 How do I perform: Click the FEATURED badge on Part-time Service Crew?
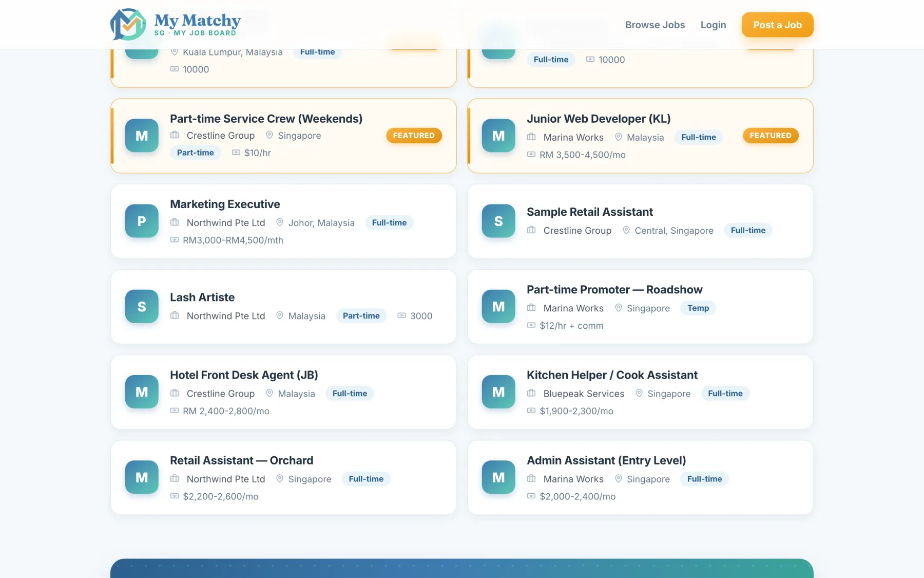(x=414, y=136)
